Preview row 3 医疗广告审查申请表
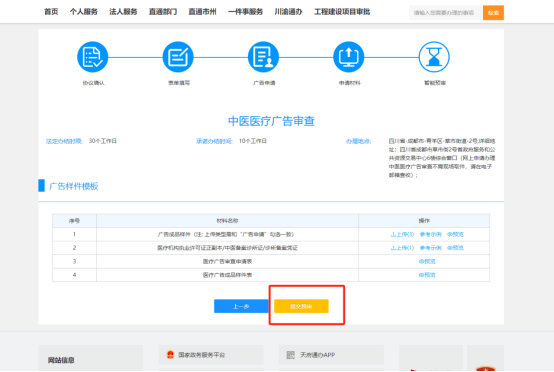This screenshot has height=372, width=554. click(x=427, y=261)
